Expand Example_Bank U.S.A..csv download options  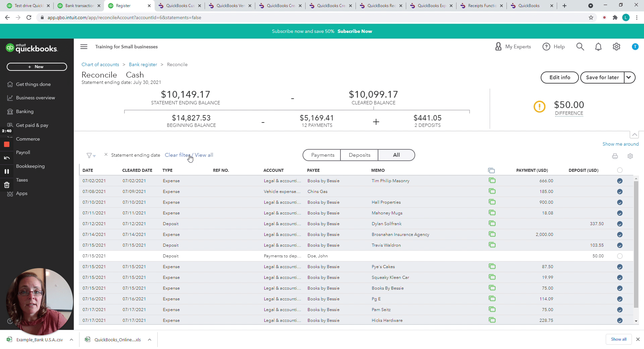71,340
